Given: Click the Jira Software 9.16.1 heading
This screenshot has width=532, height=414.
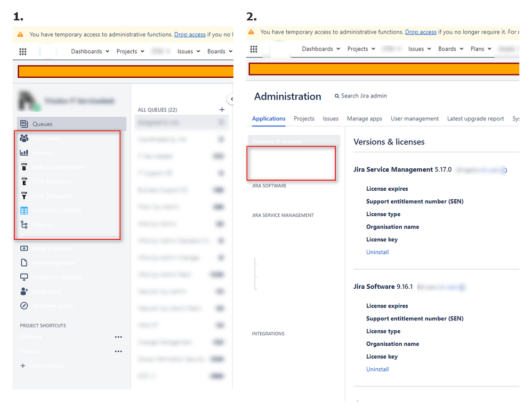Looking at the screenshot, I should (383, 287).
